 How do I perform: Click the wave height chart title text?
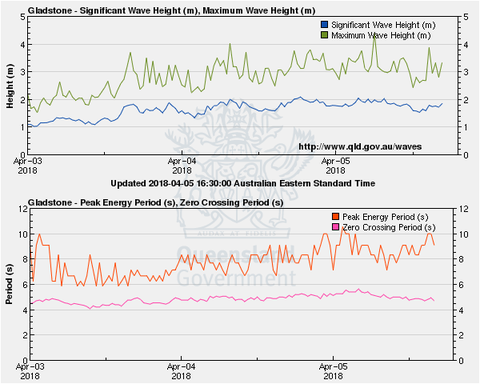(172, 11)
